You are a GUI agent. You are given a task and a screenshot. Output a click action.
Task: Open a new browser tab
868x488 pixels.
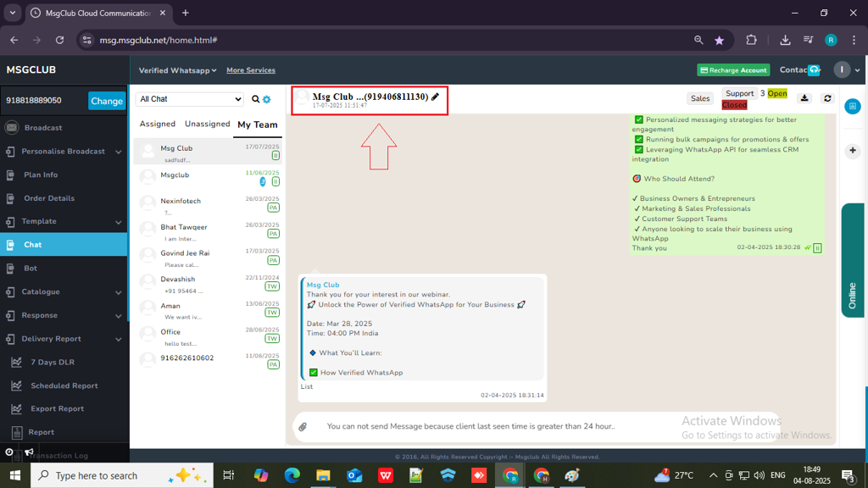(186, 13)
